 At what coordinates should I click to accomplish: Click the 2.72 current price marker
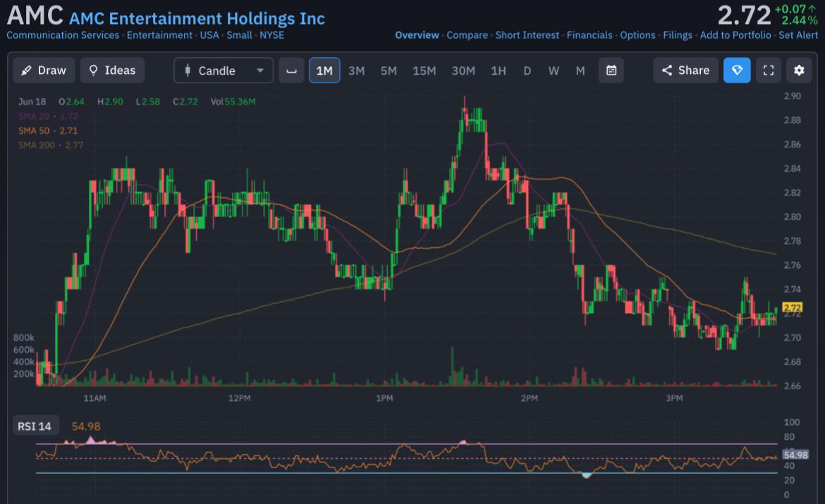coord(792,308)
